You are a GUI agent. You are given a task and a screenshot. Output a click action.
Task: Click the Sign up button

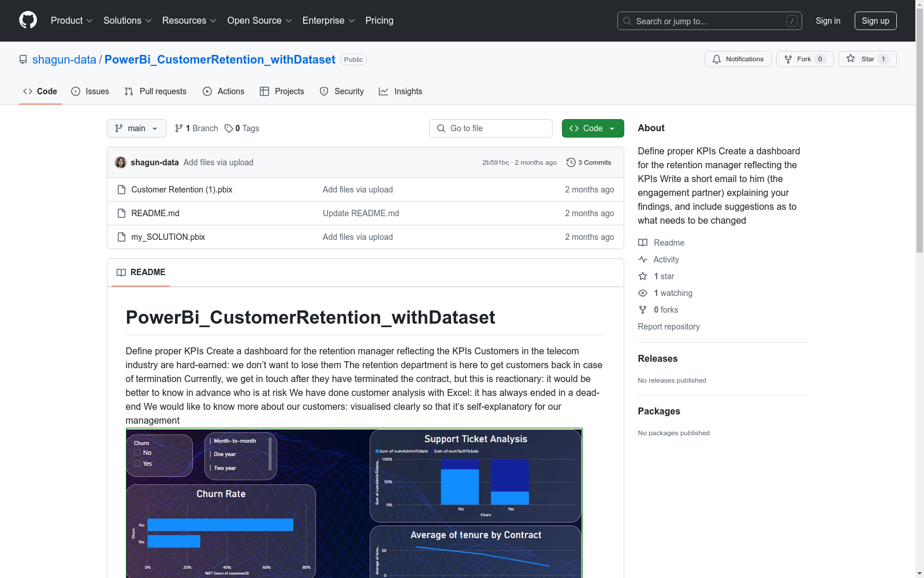click(x=875, y=21)
